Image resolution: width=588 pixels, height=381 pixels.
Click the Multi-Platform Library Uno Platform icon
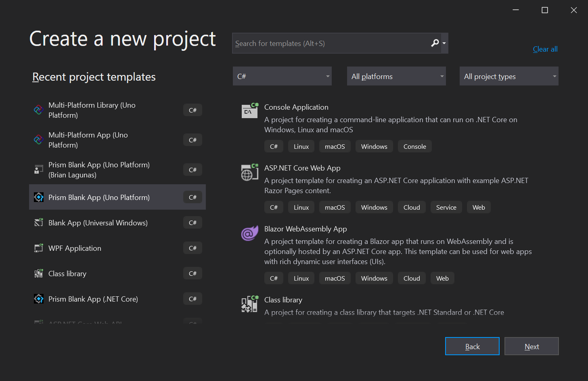coord(38,110)
